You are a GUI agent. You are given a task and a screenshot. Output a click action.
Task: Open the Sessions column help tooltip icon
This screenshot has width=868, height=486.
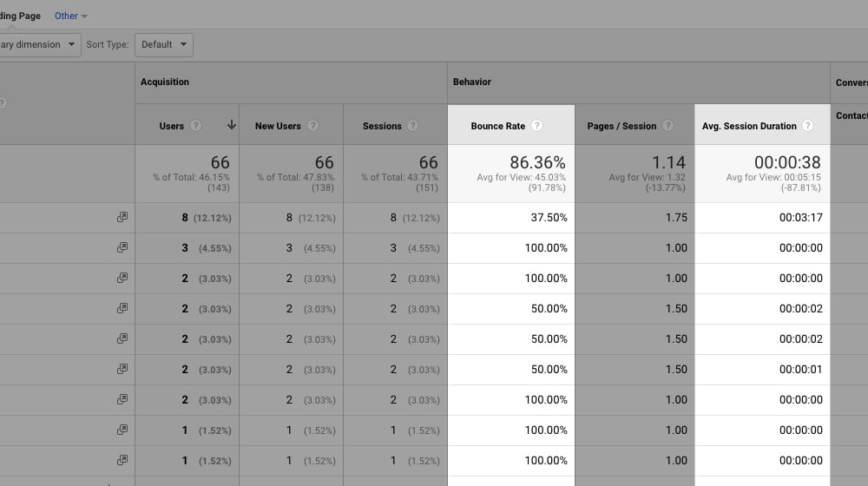412,126
